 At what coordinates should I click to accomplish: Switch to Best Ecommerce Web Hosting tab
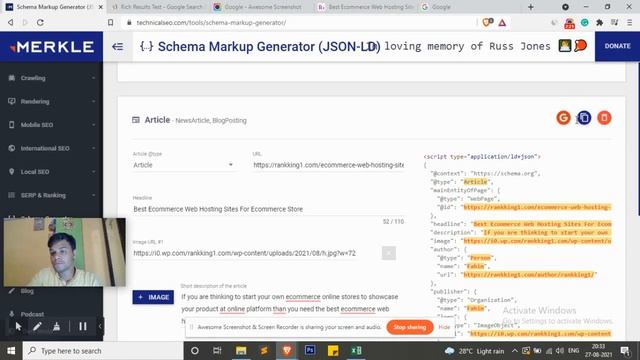(366, 7)
